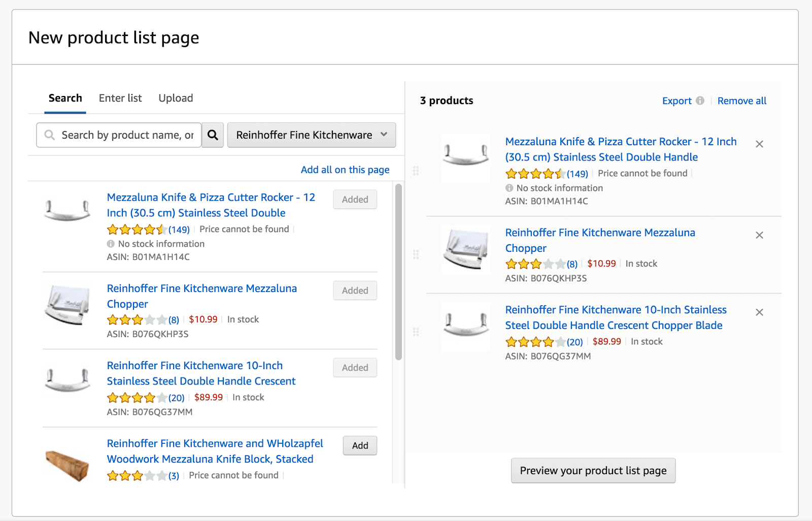This screenshot has height=521, width=812.
Task: Click the search results scrollbar
Action: (x=398, y=272)
